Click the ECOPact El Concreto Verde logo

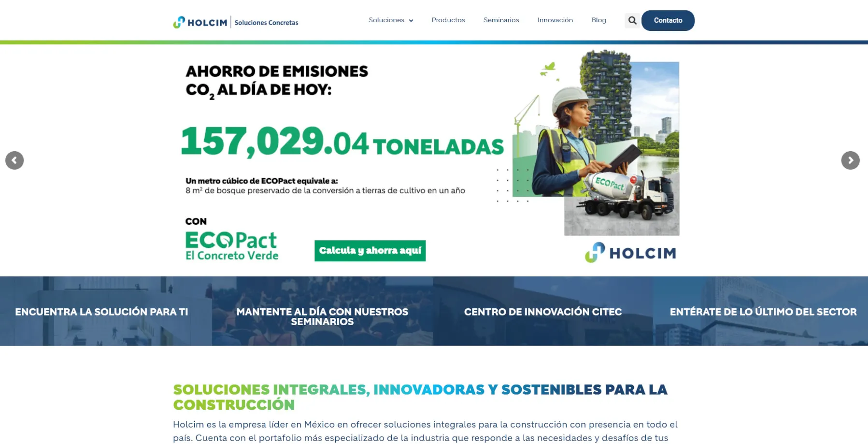[232, 246]
